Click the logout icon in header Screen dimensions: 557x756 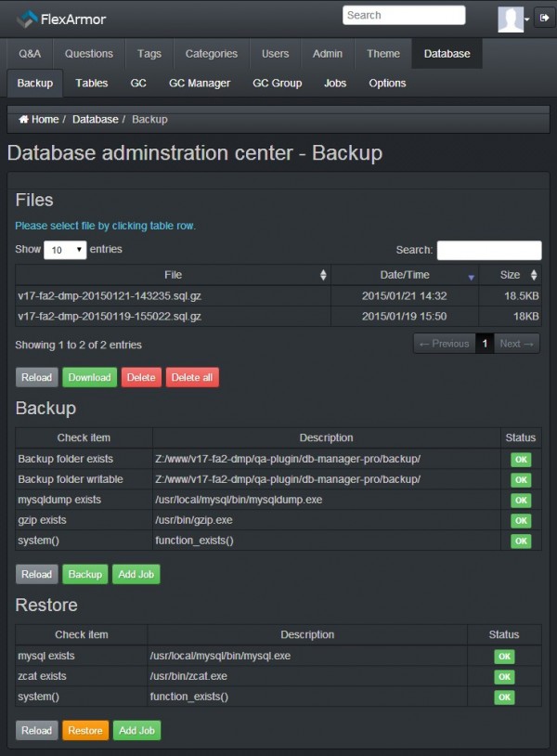(x=543, y=19)
